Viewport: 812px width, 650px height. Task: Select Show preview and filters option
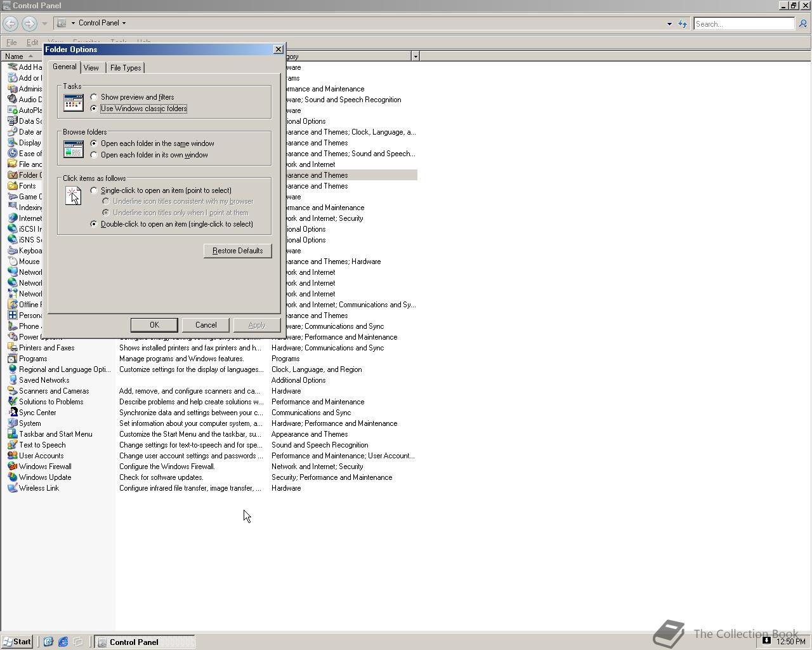pos(94,97)
